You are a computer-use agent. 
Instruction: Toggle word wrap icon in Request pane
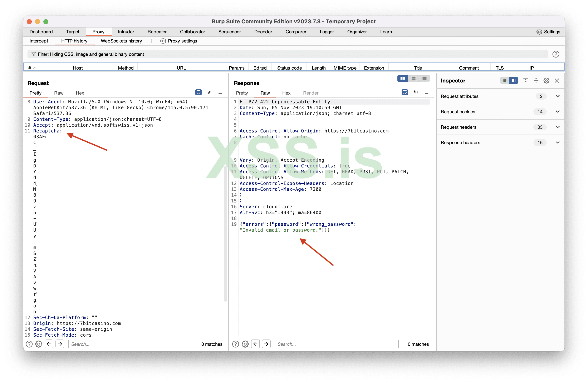coord(198,92)
